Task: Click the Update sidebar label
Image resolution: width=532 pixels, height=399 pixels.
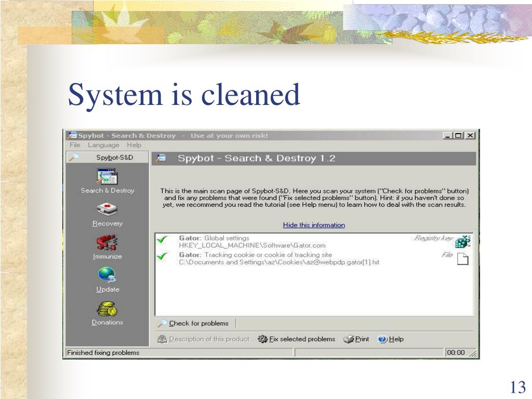Action: pyautogui.click(x=108, y=289)
